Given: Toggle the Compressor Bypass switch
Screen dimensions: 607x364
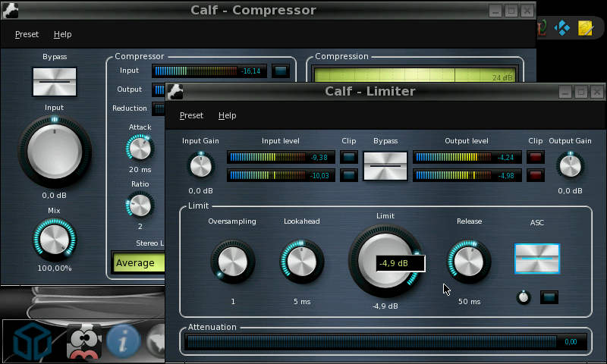Looking at the screenshot, I should 55,81.
